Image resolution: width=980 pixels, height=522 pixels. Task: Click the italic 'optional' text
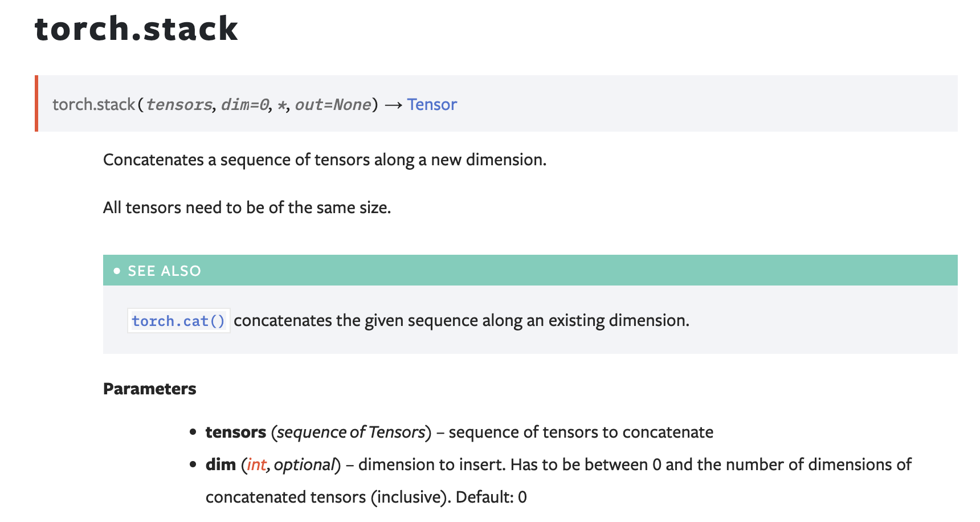[304, 465]
